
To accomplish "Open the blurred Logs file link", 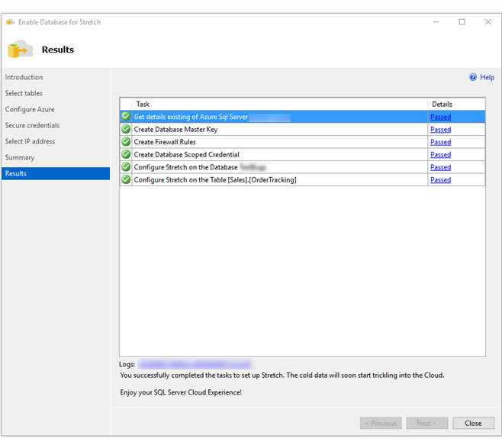I will [x=195, y=364].
